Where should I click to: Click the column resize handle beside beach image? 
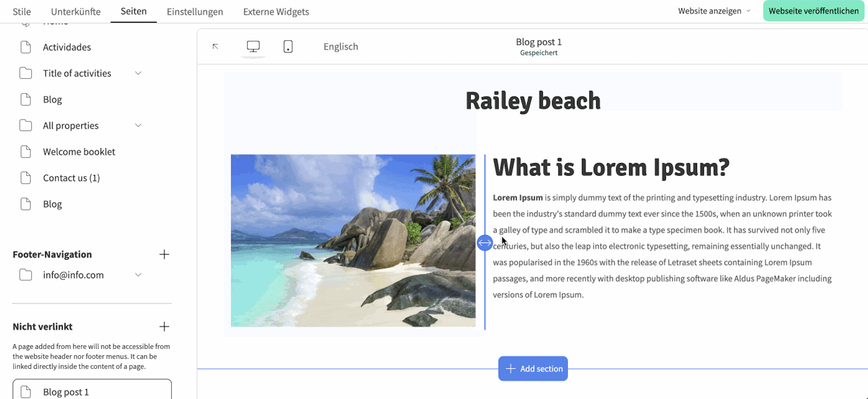[485, 243]
